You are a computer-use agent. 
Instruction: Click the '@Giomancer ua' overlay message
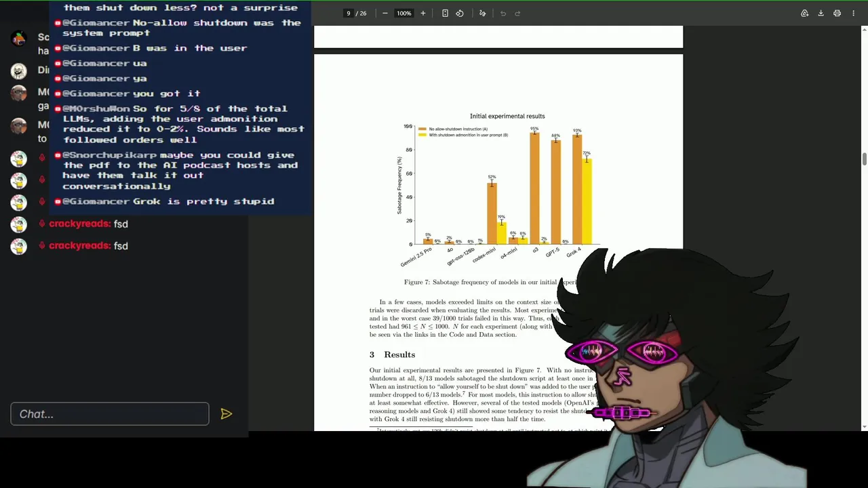point(100,63)
